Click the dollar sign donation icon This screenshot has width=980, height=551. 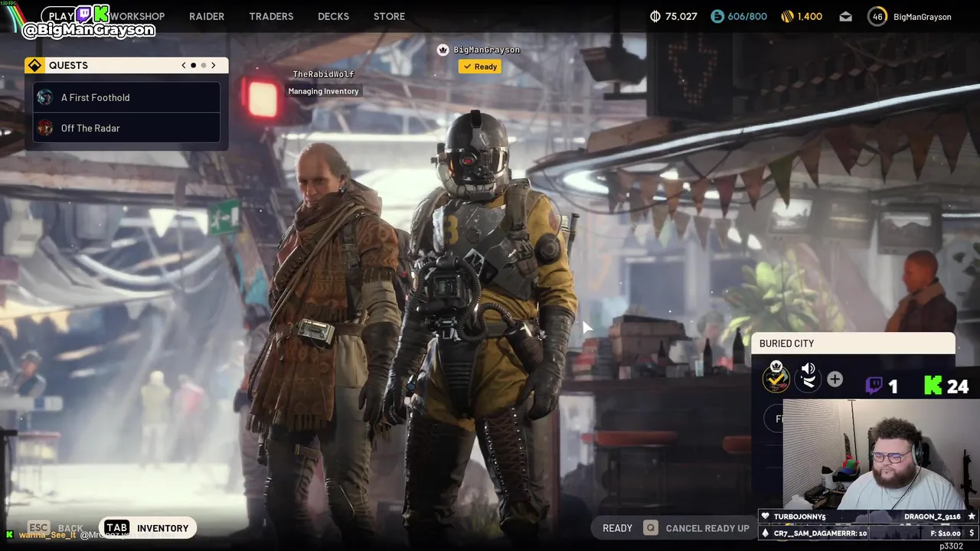tap(972, 533)
